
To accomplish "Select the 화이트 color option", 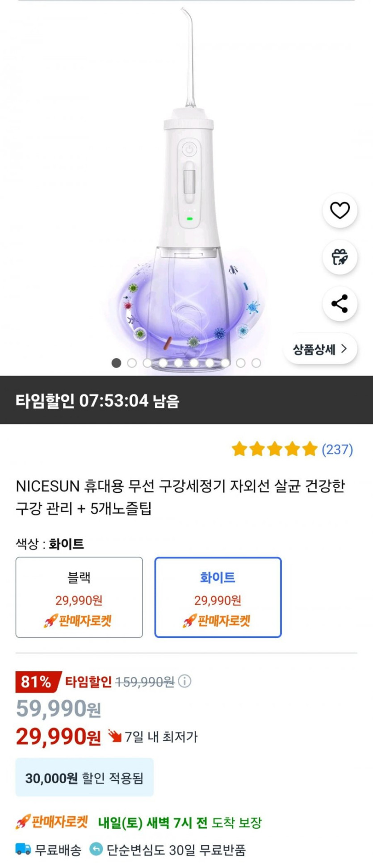I will (218, 597).
